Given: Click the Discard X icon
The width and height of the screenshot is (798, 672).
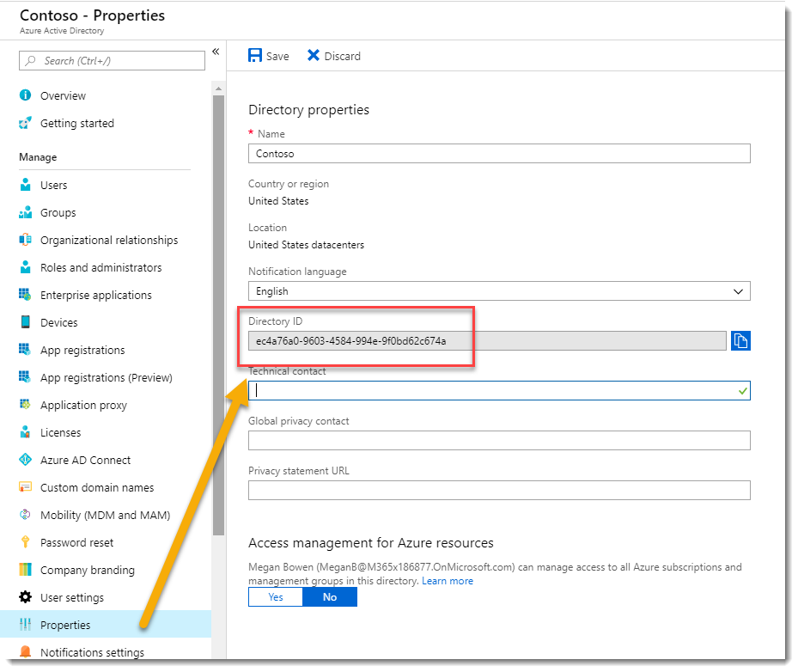Looking at the screenshot, I should [x=314, y=56].
